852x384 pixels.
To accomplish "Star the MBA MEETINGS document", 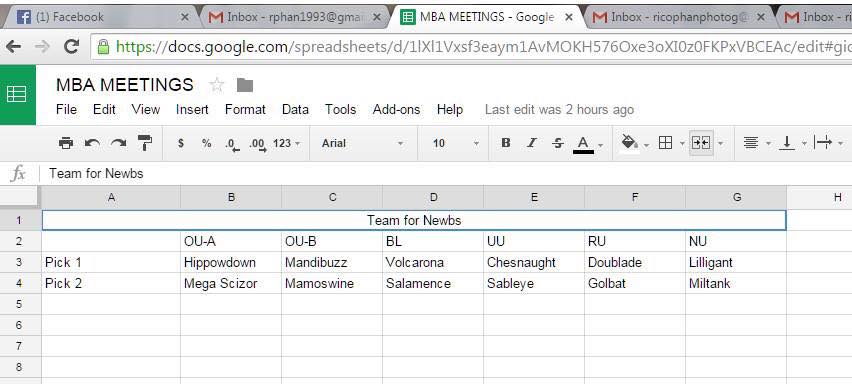I will pos(217,85).
